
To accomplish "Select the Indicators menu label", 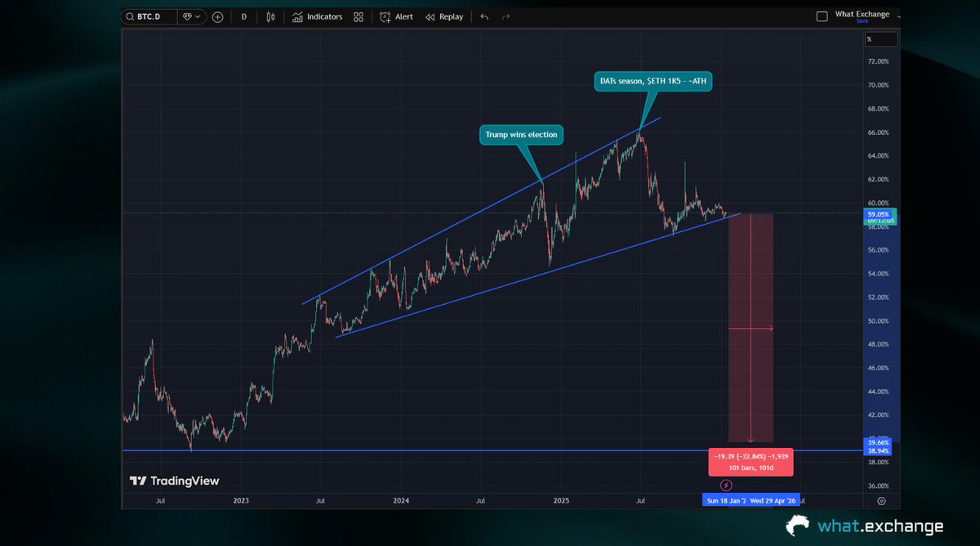I will [324, 16].
